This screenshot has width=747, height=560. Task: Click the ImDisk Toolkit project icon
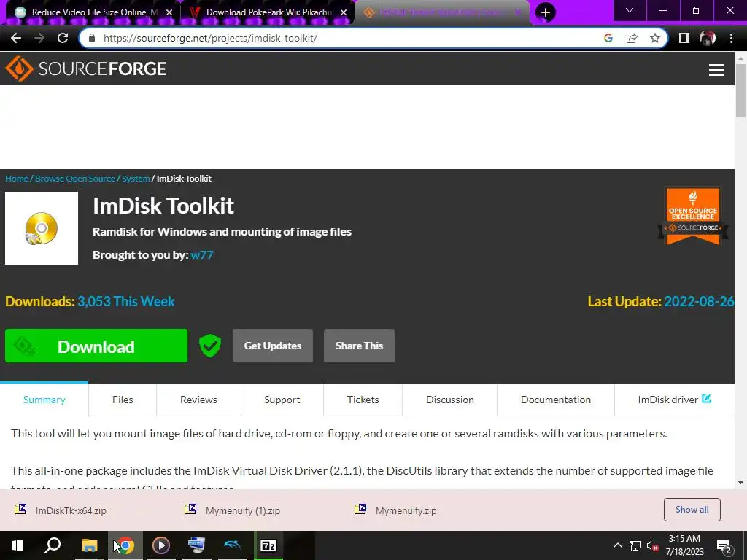point(42,228)
